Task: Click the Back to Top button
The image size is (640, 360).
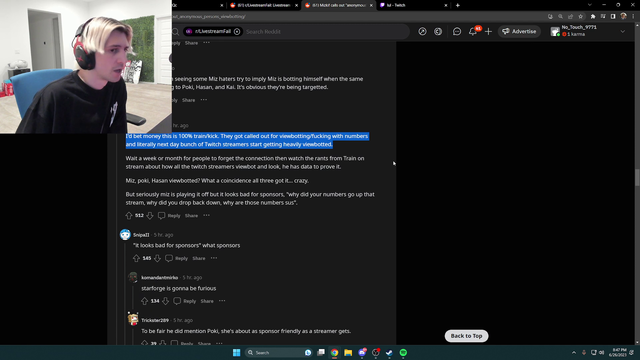Action: click(x=466, y=336)
